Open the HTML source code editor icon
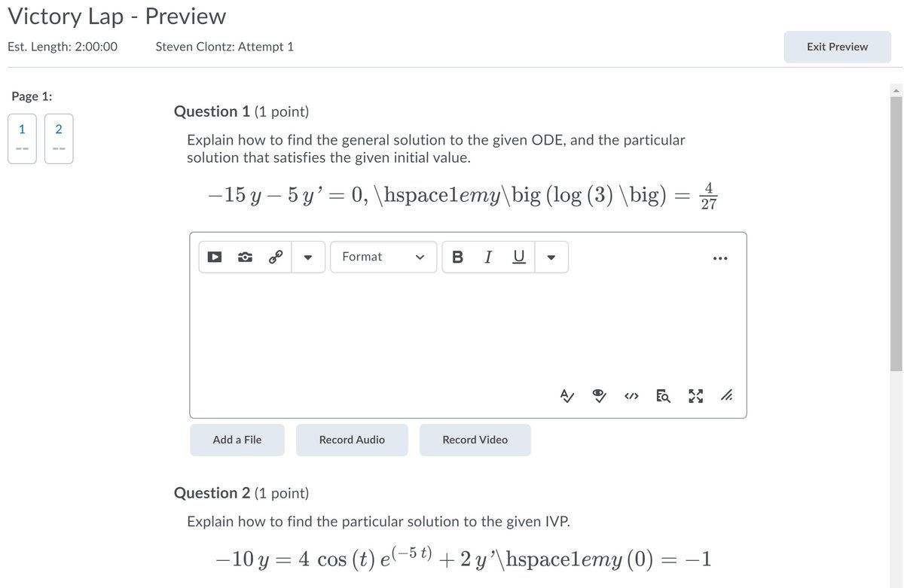This screenshot has height=588, width=904. tap(632, 395)
